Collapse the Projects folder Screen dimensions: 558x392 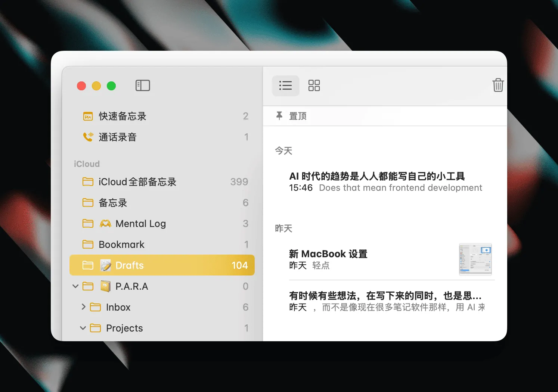pyautogui.click(x=83, y=328)
